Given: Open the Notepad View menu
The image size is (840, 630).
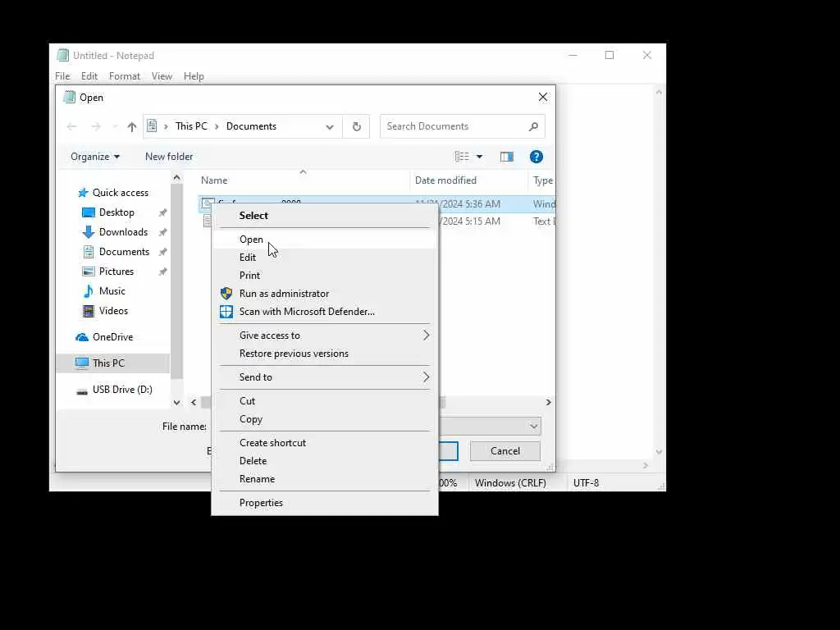Looking at the screenshot, I should [x=162, y=76].
